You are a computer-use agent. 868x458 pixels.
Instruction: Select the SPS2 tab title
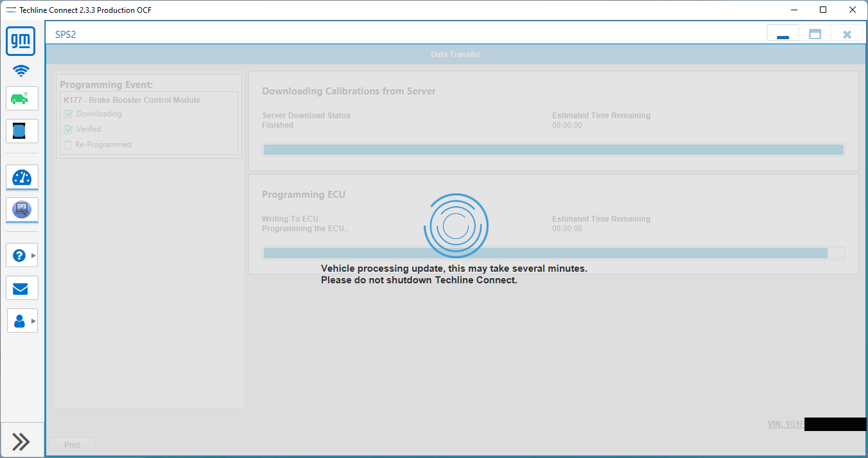coord(65,35)
